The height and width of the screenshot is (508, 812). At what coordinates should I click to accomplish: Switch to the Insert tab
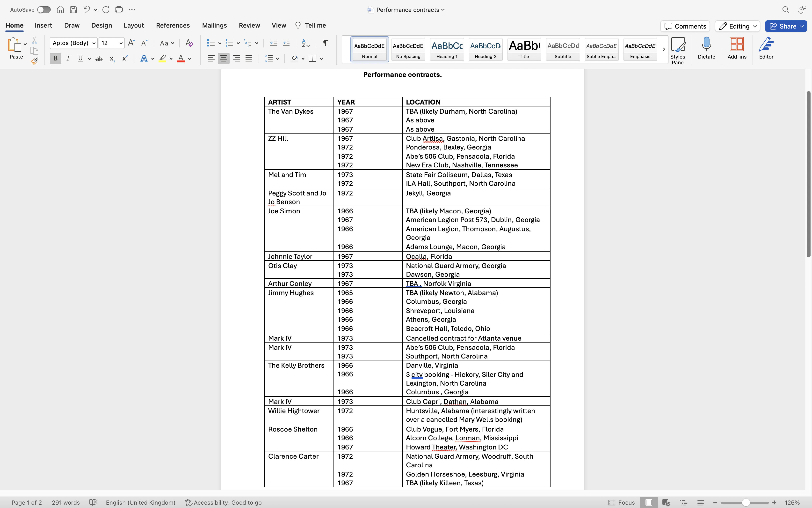(x=43, y=26)
